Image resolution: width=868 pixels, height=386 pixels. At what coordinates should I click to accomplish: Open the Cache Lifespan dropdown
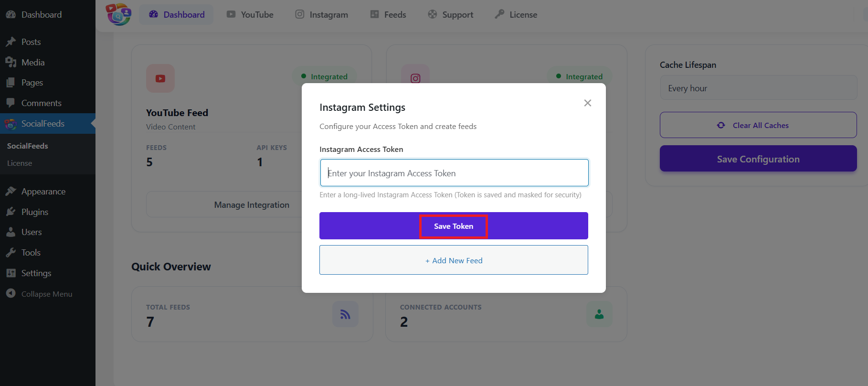coord(758,88)
